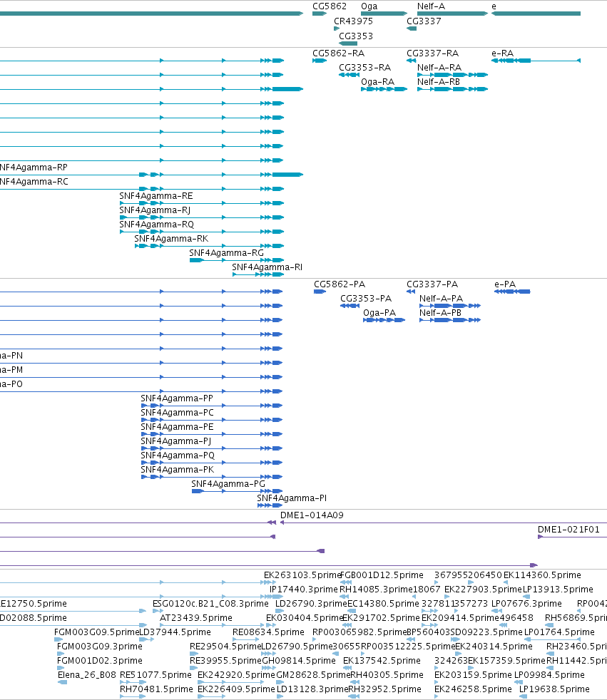Click the SNF4Agamma-RG transcript label
This screenshot has width=607, height=700.
pyautogui.click(x=226, y=253)
